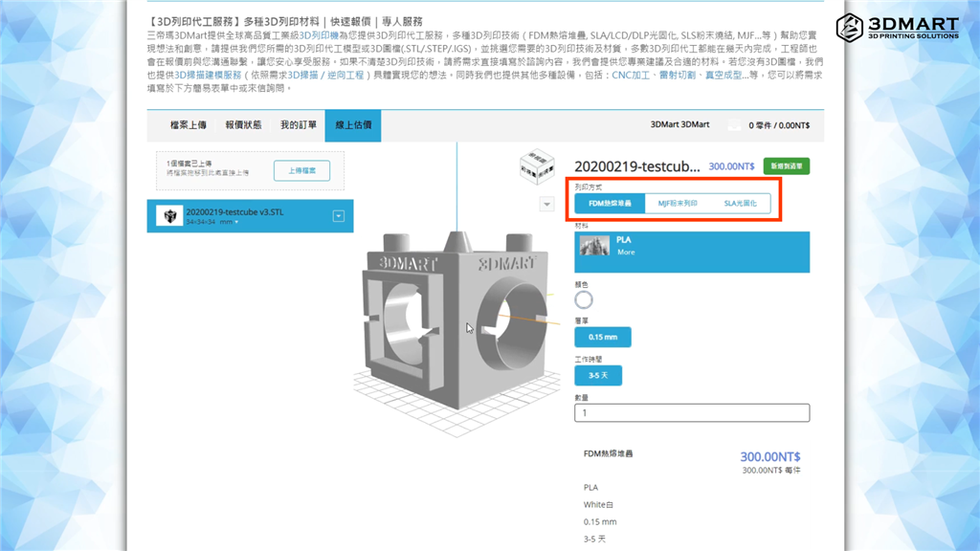Viewport: 980px width, 551px height.
Task: Open the mm unit dropdown under the filename
Action: pyautogui.click(x=235, y=222)
